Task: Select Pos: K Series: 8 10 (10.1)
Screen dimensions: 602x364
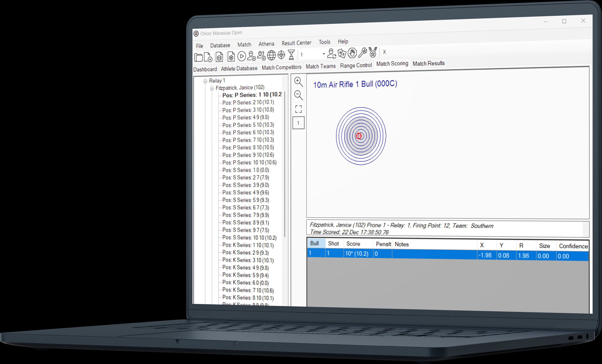Action: [x=248, y=298]
